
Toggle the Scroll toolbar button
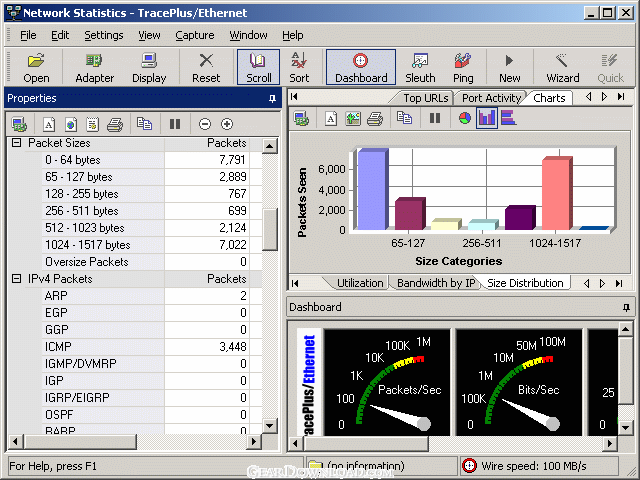[258, 67]
